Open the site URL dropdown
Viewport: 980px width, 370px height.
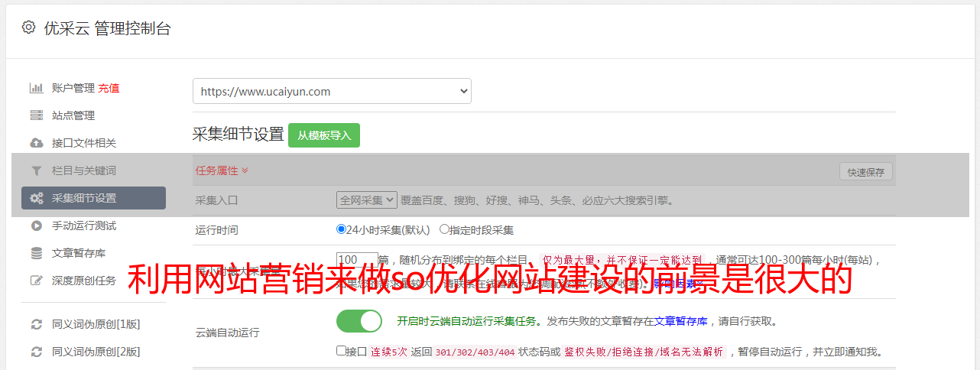[332, 91]
